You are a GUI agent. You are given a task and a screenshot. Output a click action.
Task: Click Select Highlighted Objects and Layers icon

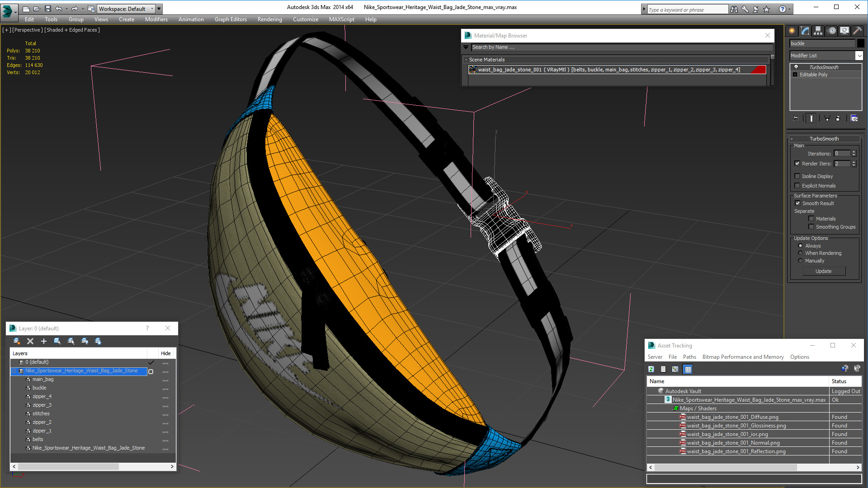57,341
